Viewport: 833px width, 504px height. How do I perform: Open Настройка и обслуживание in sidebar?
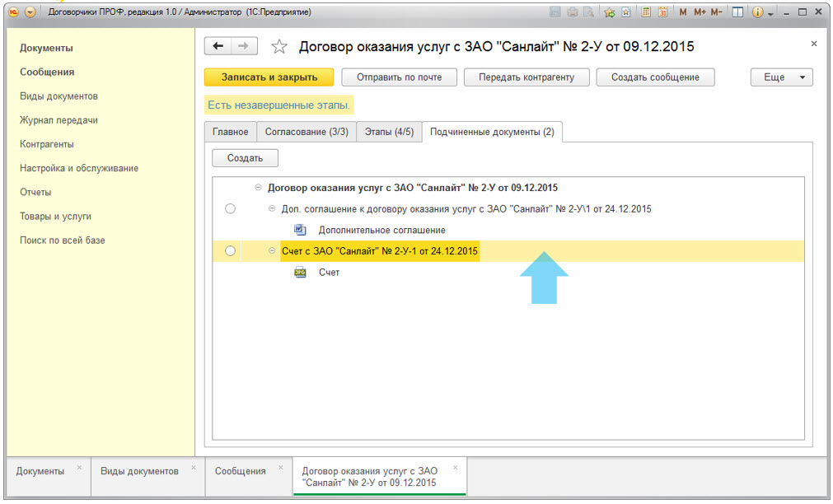79,168
